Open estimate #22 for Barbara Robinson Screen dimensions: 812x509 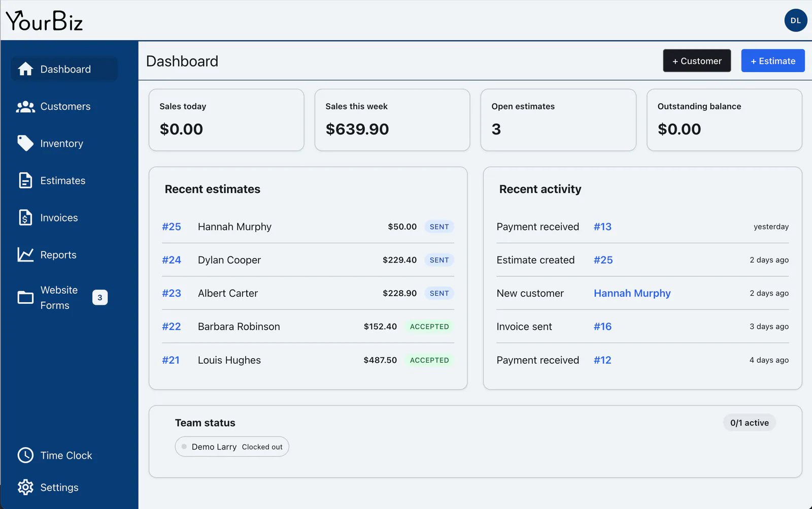coord(172,327)
